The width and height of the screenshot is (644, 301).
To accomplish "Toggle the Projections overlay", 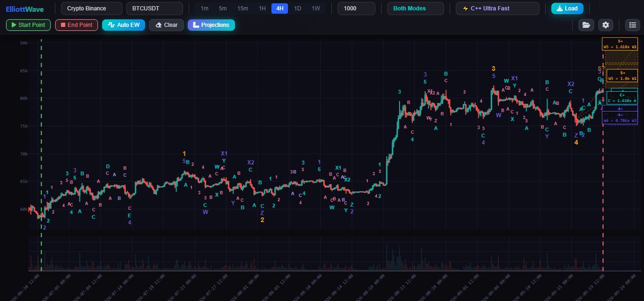I will click(211, 25).
